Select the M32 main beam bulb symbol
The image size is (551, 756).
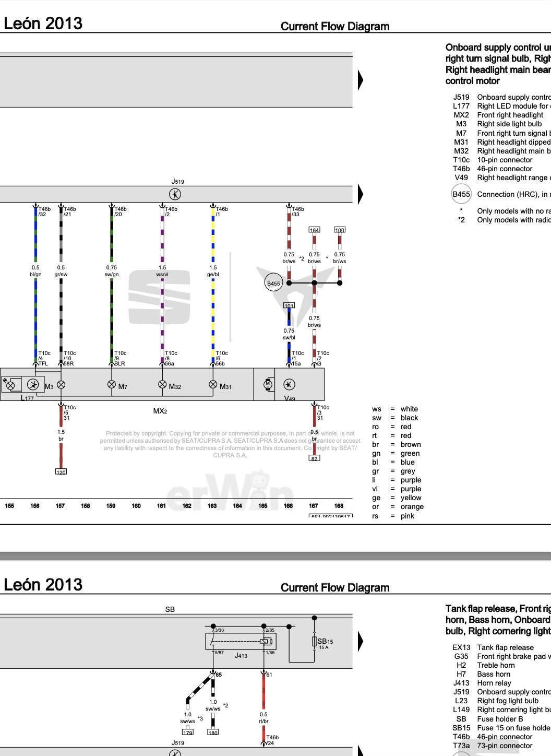pyautogui.click(x=162, y=385)
